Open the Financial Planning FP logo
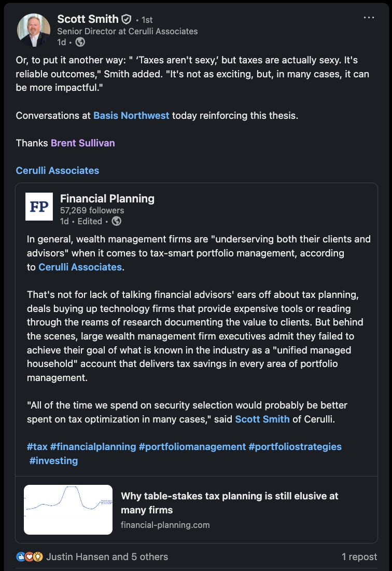Screen dimensions: 392x571 click(39, 207)
